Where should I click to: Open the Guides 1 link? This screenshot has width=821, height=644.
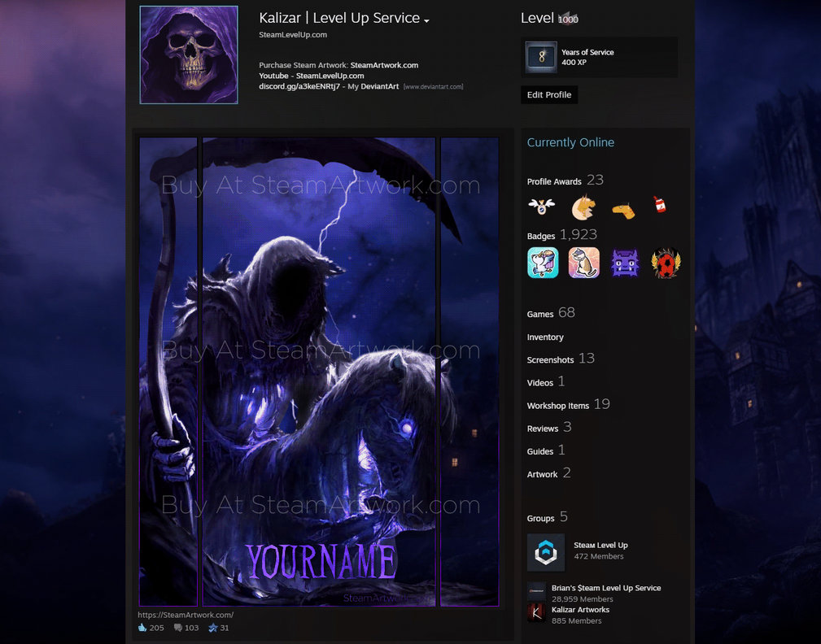click(x=546, y=450)
